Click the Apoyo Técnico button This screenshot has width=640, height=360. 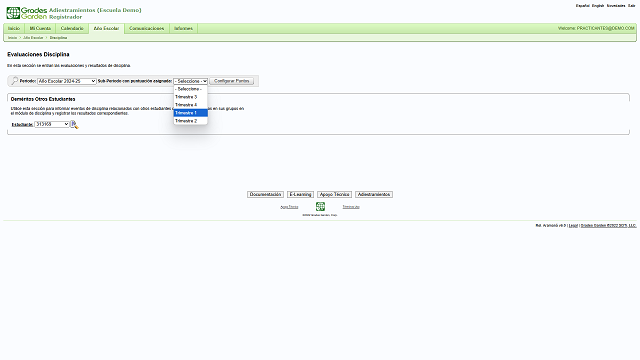[334, 195]
